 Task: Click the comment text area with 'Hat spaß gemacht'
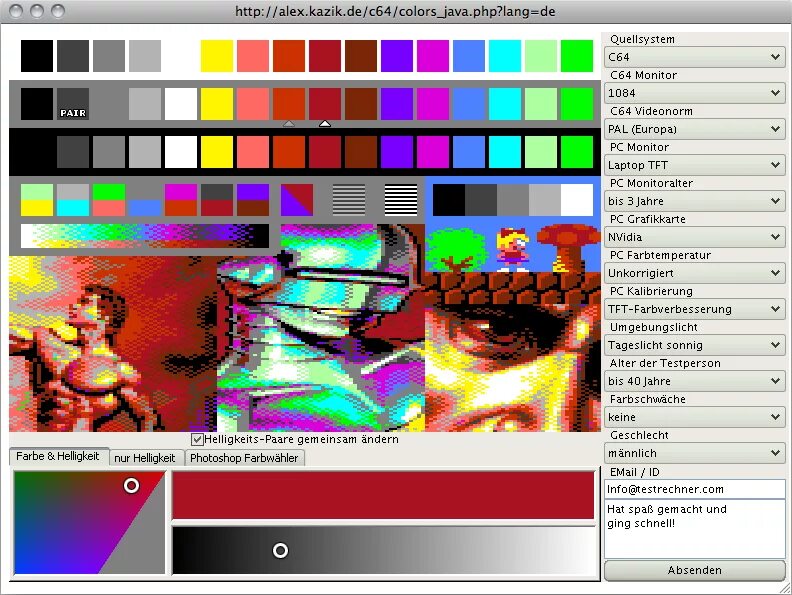pos(695,529)
